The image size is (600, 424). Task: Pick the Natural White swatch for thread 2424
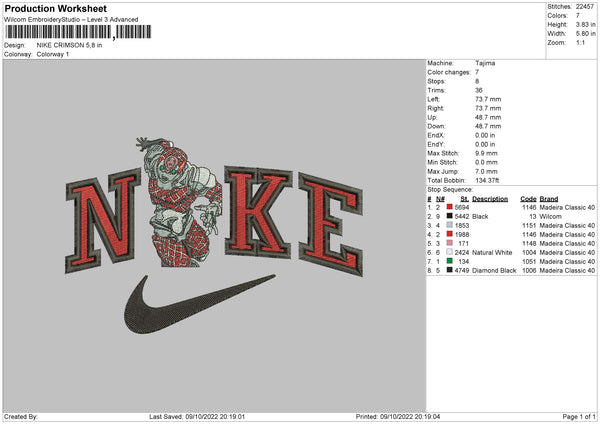pos(450,252)
